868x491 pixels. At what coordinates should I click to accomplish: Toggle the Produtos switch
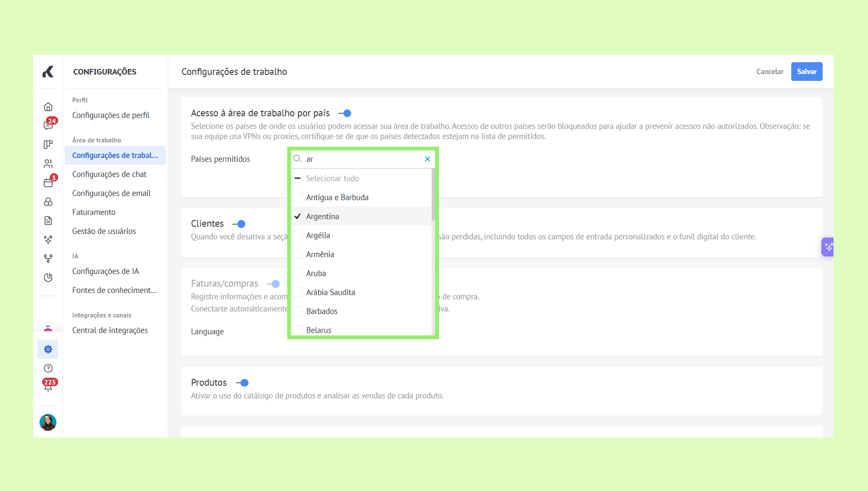tap(242, 383)
